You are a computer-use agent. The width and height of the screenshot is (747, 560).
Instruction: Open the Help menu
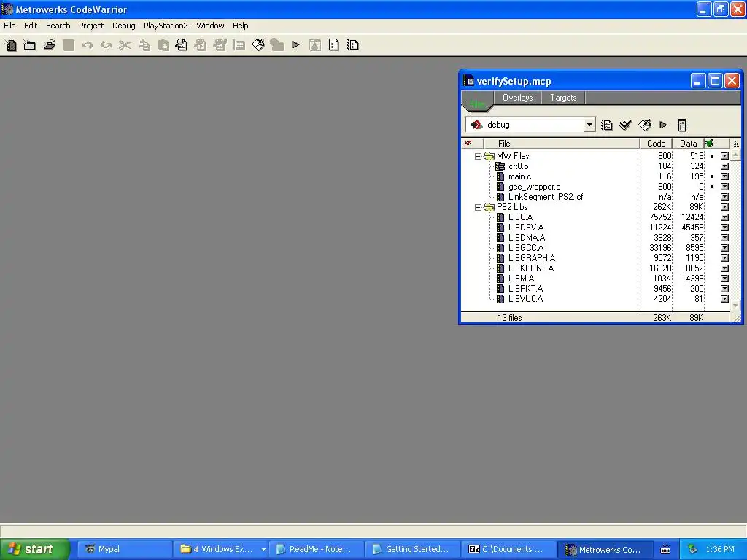240,26
